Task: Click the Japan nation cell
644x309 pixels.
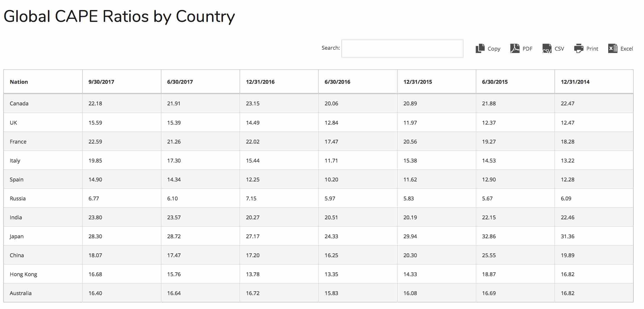Action: 17,236
